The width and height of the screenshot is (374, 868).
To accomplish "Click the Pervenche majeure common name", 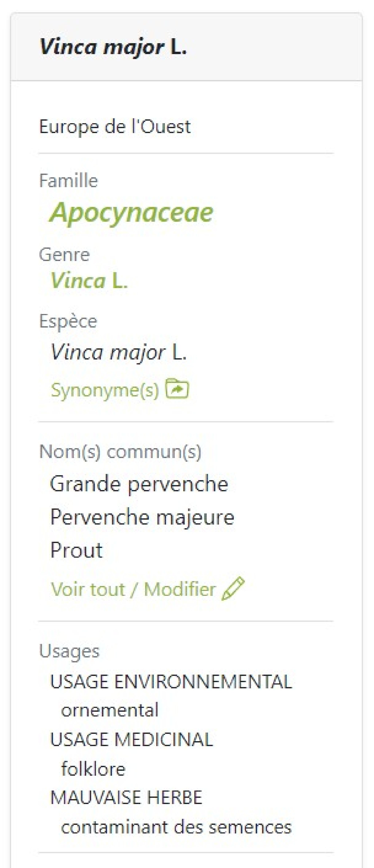I will click(x=142, y=517).
